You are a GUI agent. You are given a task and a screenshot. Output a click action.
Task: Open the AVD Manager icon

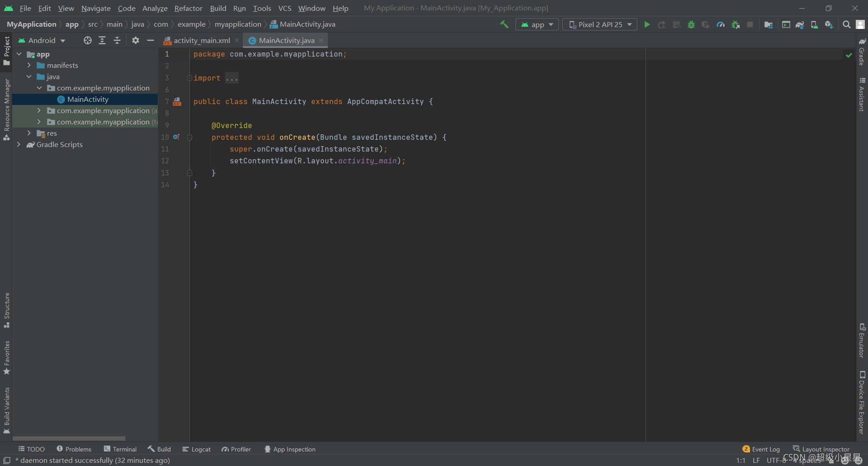pos(814,24)
